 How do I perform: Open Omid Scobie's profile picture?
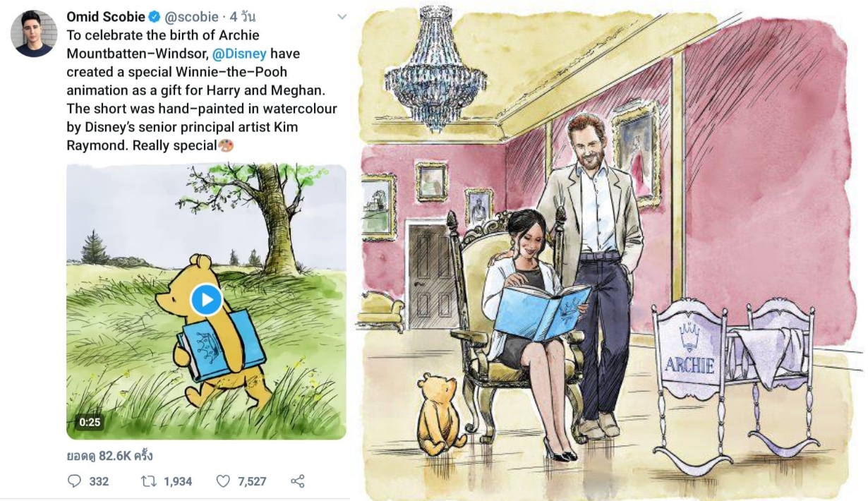(34, 34)
